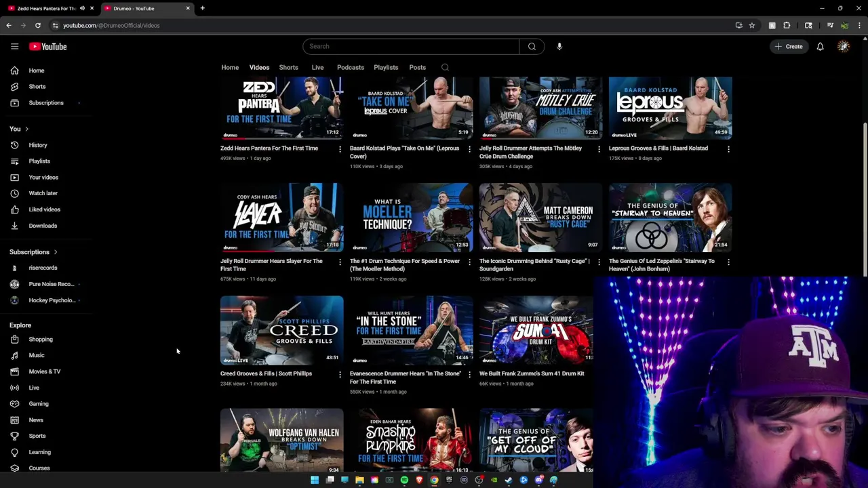The height and width of the screenshot is (488, 868).
Task: Switch to the channel Shorts tab
Action: [x=288, y=67]
